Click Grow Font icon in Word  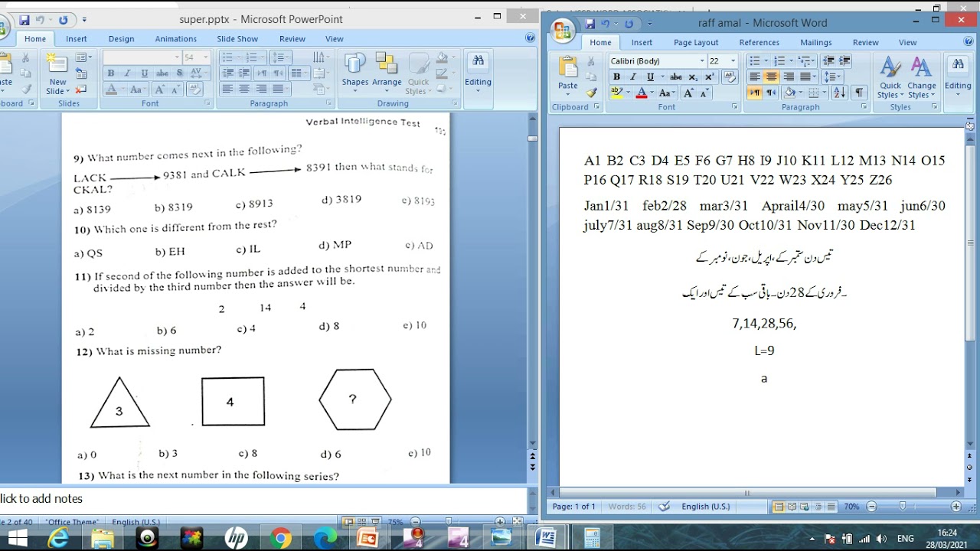[x=688, y=93]
